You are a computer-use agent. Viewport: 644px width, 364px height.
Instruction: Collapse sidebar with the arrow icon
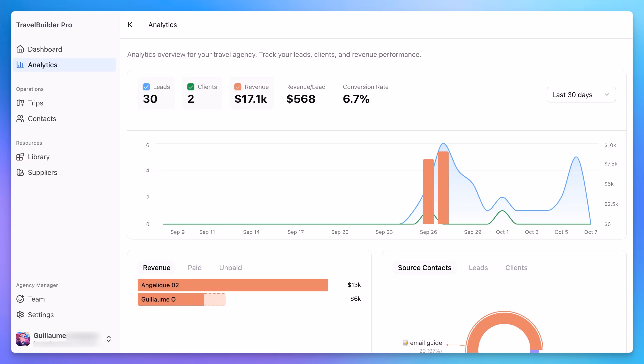point(130,25)
